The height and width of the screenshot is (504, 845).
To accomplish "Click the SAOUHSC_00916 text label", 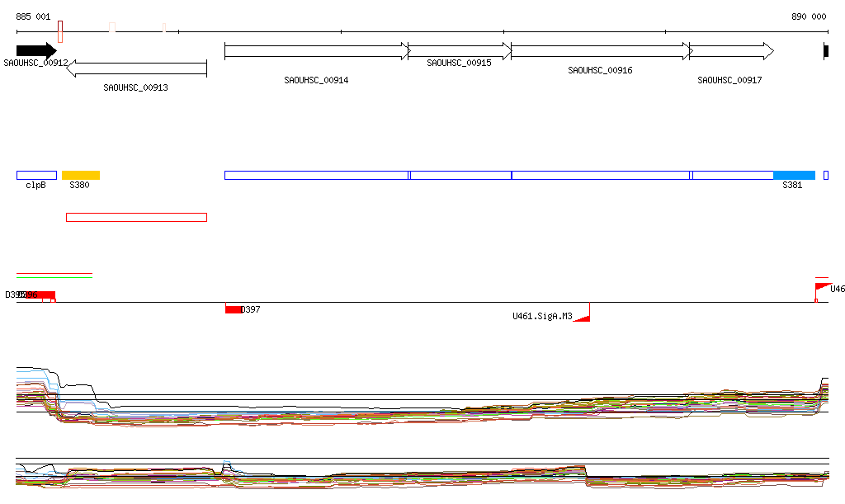I will [x=601, y=71].
